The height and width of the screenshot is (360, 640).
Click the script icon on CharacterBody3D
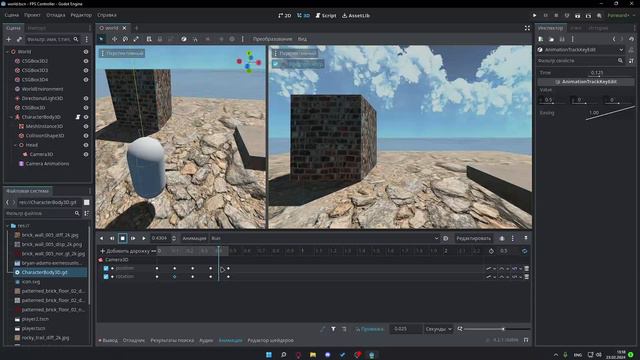point(78,117)
